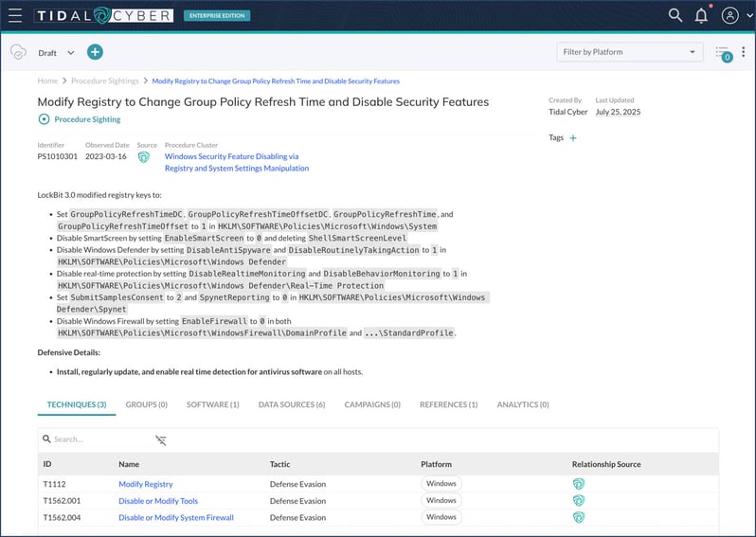Viewport: 756px width, 537px height.
Task: Click relationship source icon for T1562.004
Action: tap(579, 517)
